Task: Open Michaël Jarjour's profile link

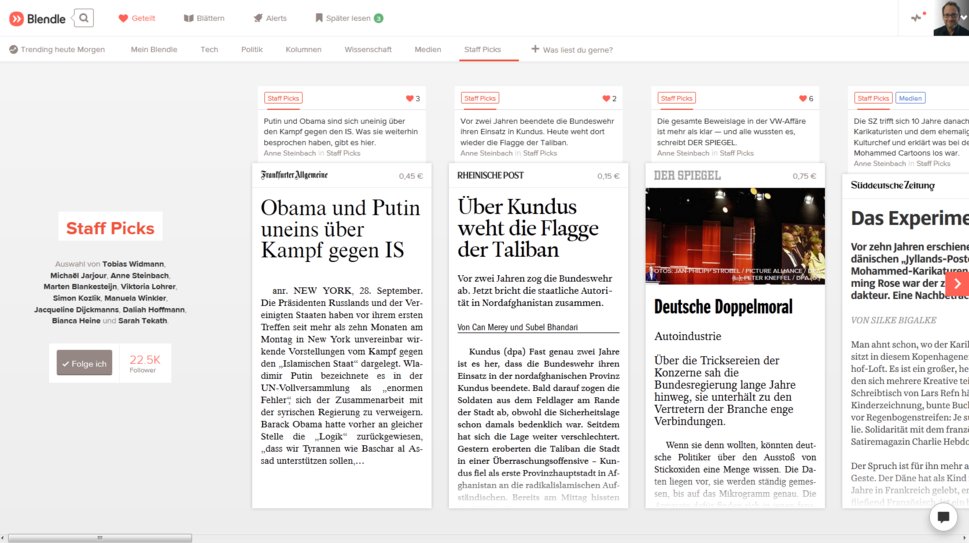Action: 78,276
